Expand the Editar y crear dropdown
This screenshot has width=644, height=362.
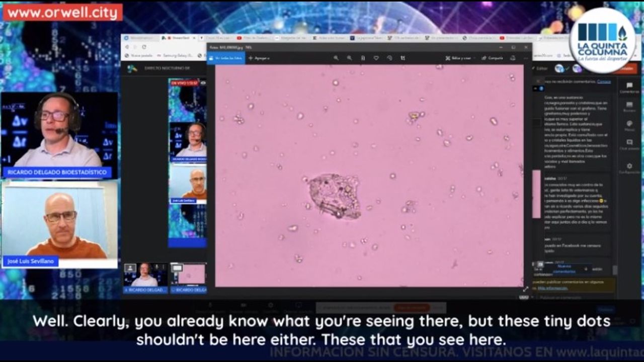460,58
